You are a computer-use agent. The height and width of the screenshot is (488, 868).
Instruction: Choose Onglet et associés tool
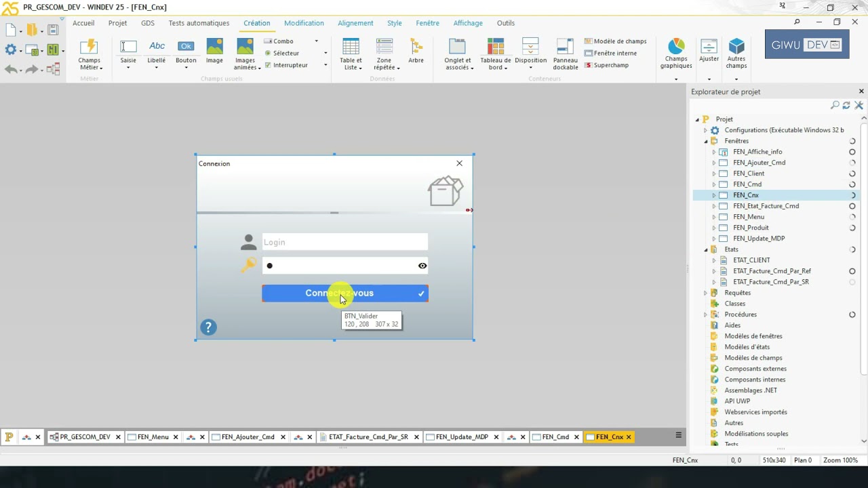[458, 54]
